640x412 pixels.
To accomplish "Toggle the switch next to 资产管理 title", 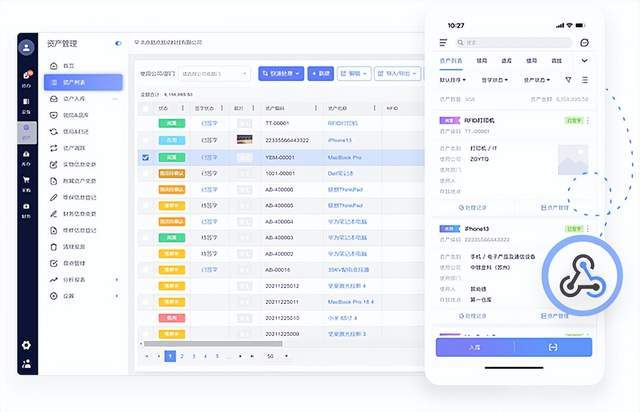I will 119,43.
